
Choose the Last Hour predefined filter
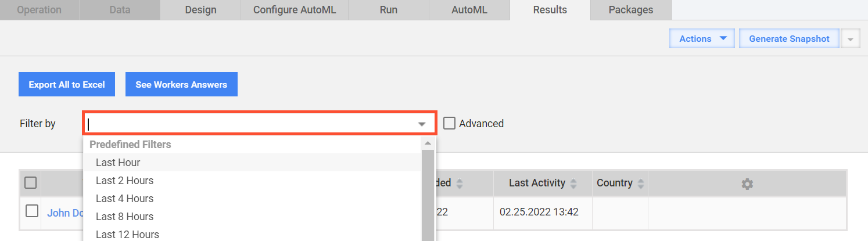point(252,163)
